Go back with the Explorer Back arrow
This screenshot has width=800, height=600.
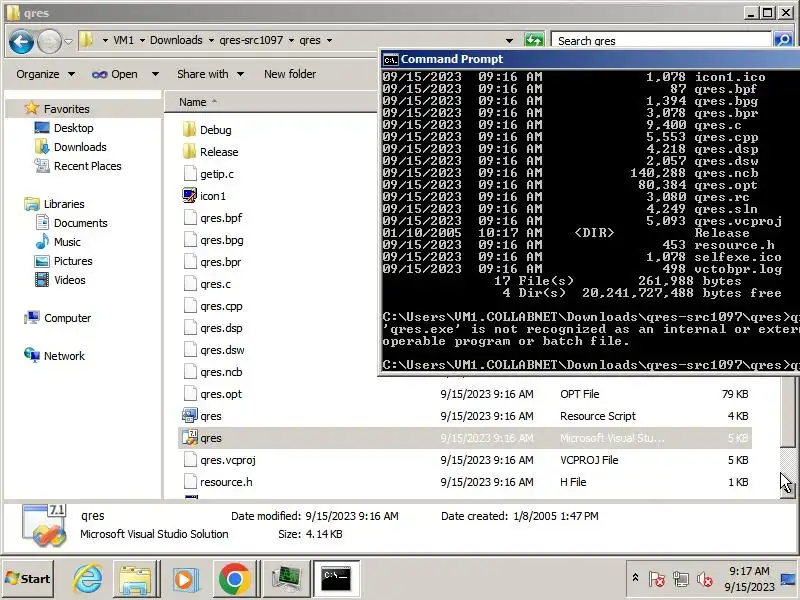pyautogui.click(x=21, y=41)
